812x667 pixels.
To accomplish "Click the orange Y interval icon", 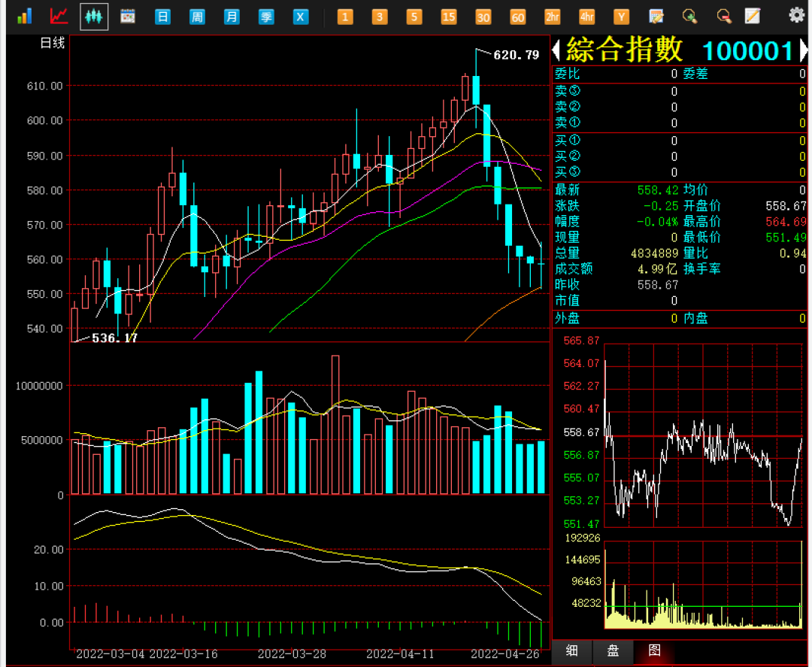I will point(622,17).
